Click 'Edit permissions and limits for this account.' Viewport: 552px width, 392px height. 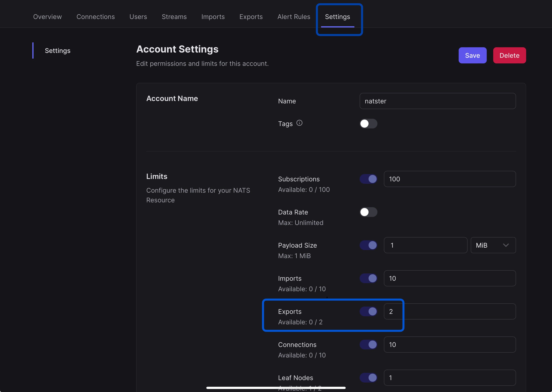click(202, 63)
